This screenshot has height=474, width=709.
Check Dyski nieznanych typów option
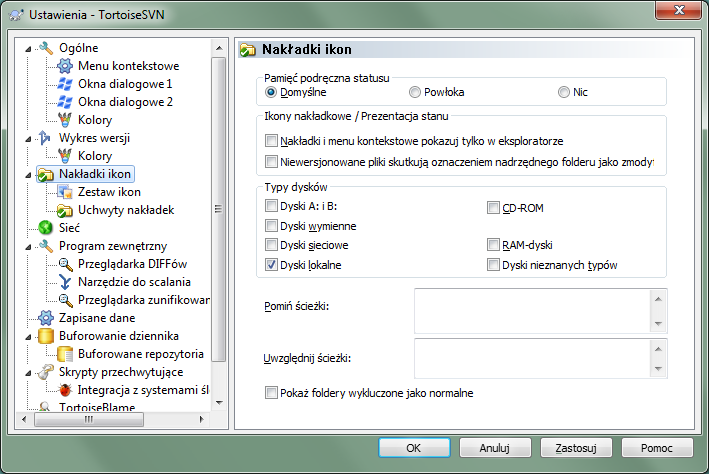493,265
